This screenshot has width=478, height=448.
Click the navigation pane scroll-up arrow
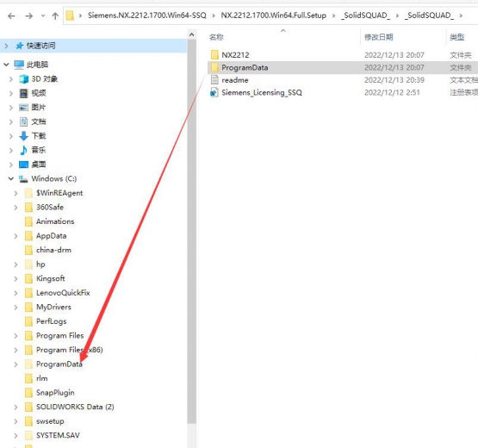192,34
